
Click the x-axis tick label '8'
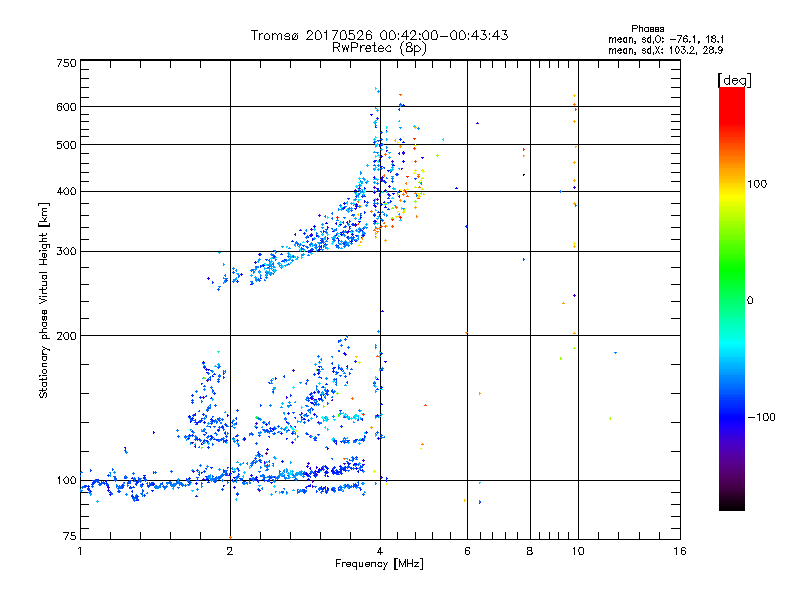click(x=530, y=551)
